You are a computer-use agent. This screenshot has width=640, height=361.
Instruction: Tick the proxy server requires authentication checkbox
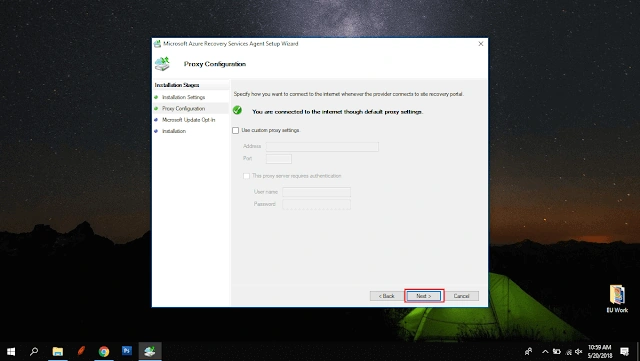[x=246, y=176]
